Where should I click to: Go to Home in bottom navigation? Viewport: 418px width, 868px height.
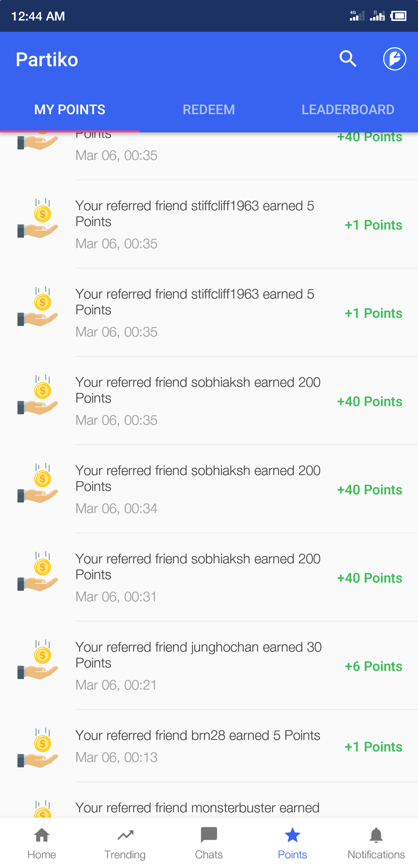[x=42, y=842]
